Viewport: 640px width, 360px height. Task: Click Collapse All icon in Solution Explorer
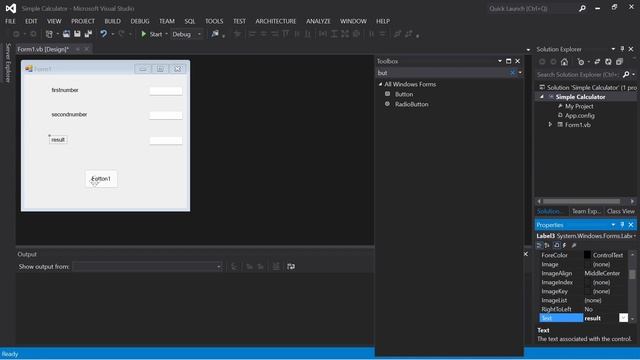(x=619, y=62)
